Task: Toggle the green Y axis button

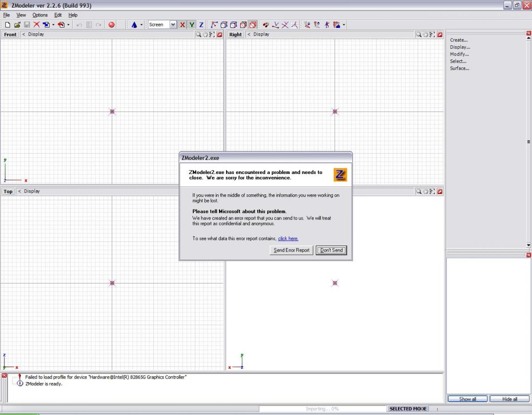Action: click(192, 25)
